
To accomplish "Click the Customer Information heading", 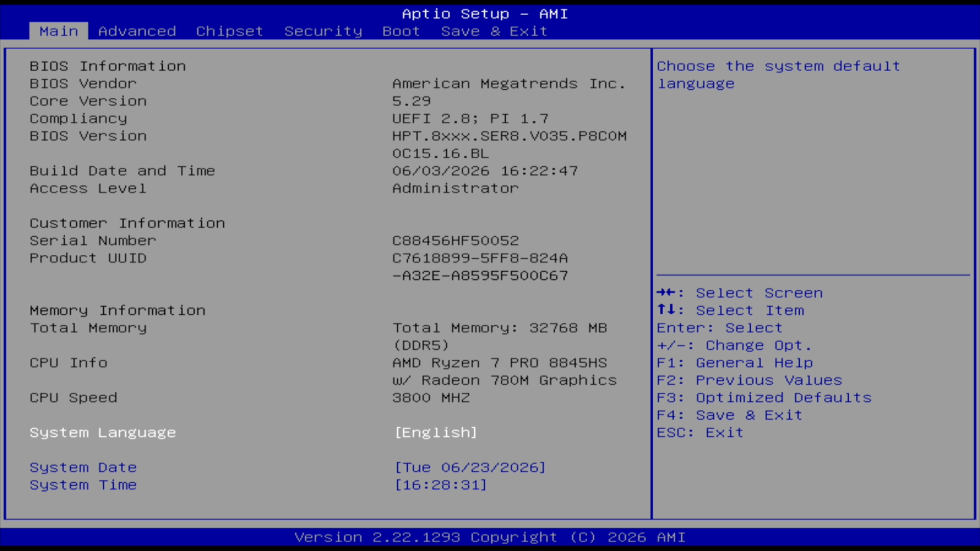I will (127, 223).
